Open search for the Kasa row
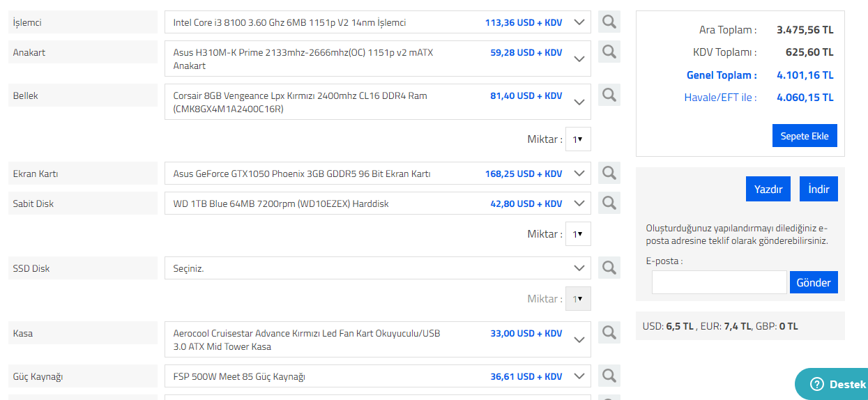 [x=609, y=332]
